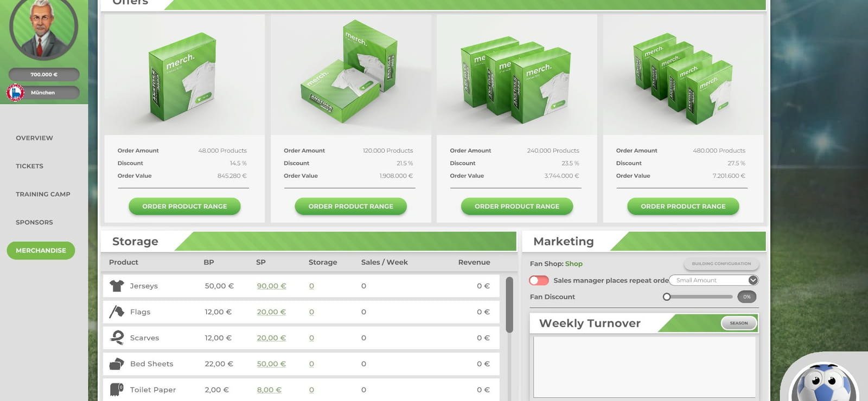Click the Jerseys shirt icon
The width and height of the screenshot is (868, 401).
pos(117,286)
